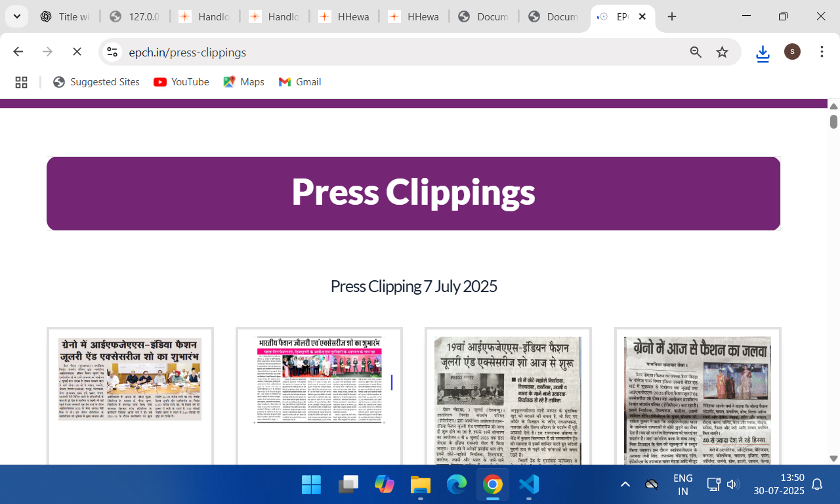This screenshot has width=840, height=504.
Task: Click the page vertical scrollbar thumb
Action: [x=833, y=121]
